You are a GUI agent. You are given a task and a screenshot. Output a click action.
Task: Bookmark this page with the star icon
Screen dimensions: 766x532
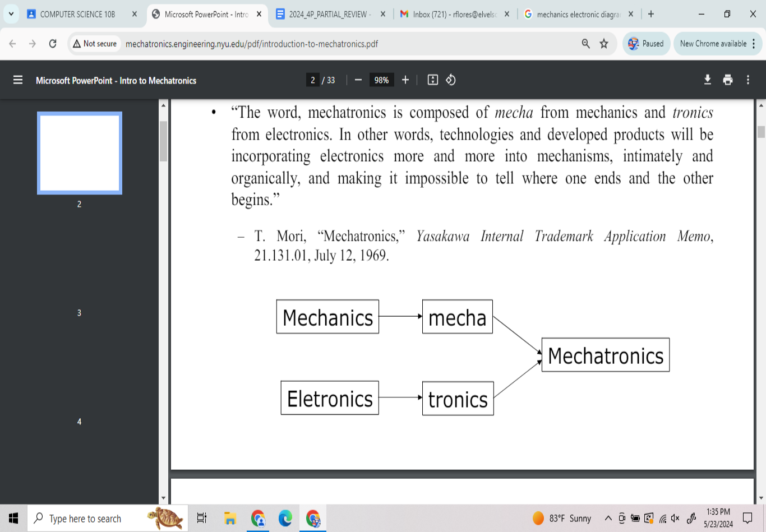604,44
